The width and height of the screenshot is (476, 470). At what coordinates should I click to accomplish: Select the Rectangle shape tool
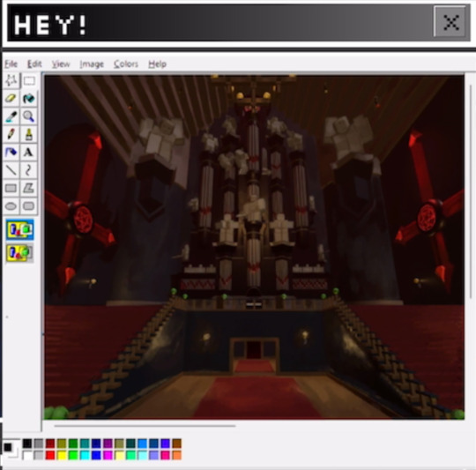click(11, 188)
